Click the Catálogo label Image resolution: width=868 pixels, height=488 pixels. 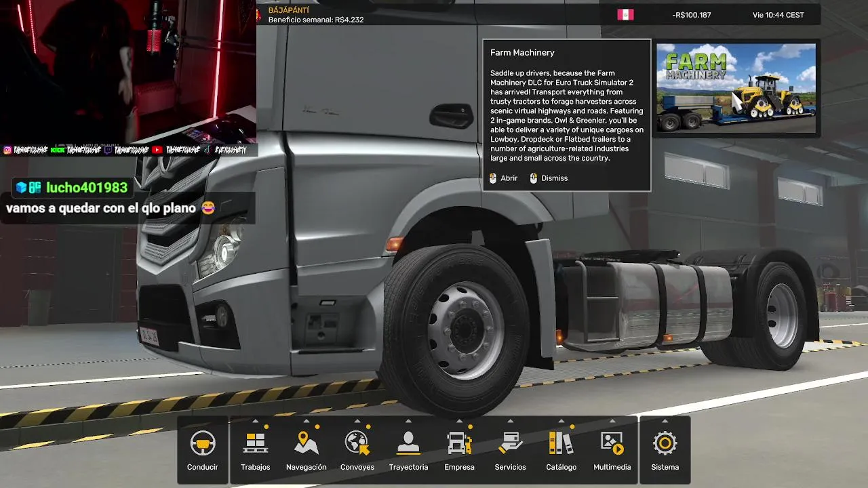coord(561,467)
